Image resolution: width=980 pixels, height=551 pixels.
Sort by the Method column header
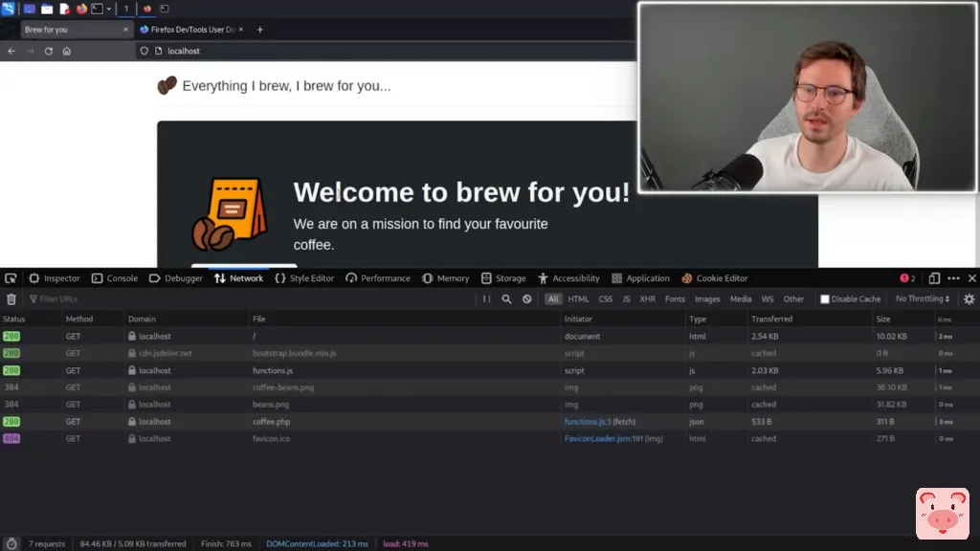pos(94,320)
